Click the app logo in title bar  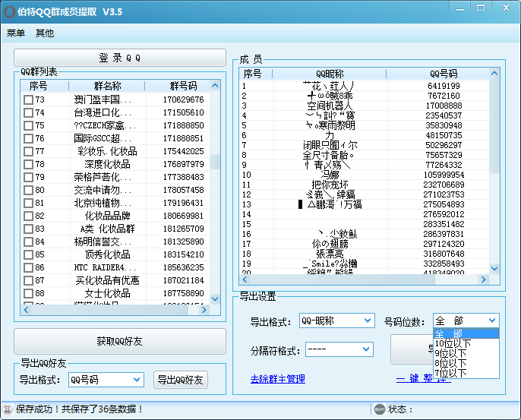click(x=10, y=12)
